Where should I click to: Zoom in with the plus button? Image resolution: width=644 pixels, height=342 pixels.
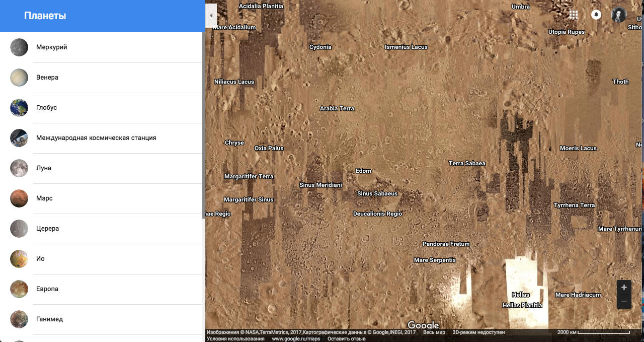pyautogui.click(x=624, y=288)
